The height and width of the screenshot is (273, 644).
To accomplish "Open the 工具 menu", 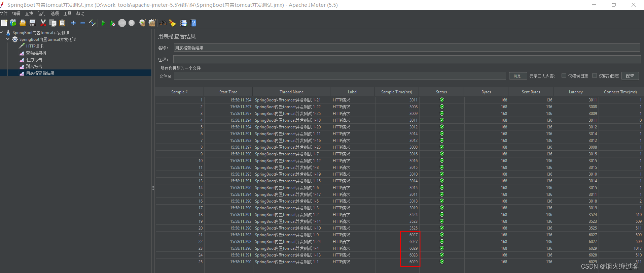I will (x=67, y=13).
